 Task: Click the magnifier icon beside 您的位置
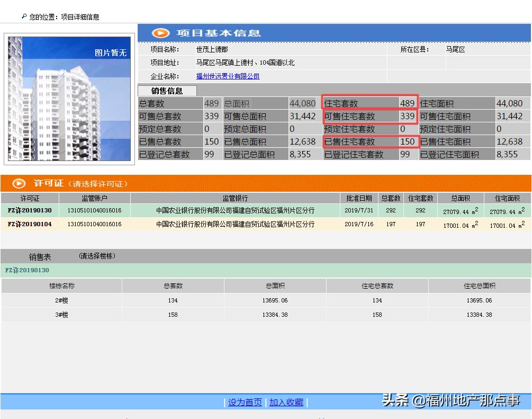click(x=23, y=16)
